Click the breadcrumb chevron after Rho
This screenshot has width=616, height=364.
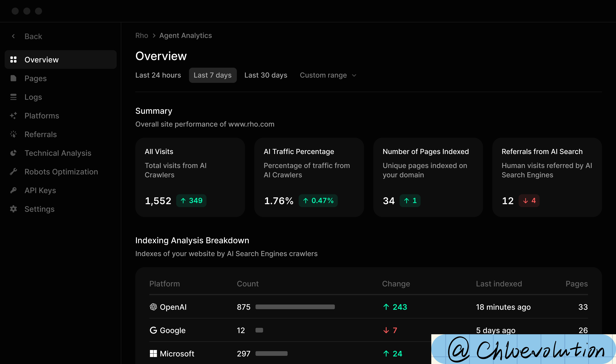154,36
